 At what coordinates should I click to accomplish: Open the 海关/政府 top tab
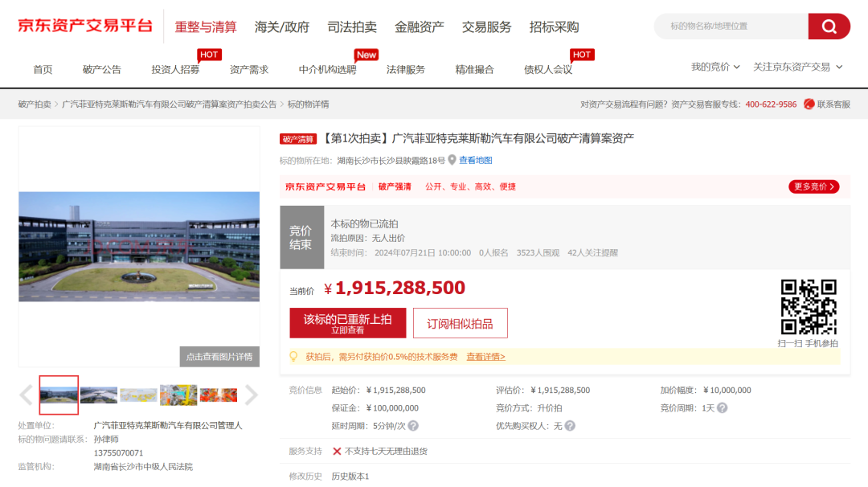tap(282, 27)
